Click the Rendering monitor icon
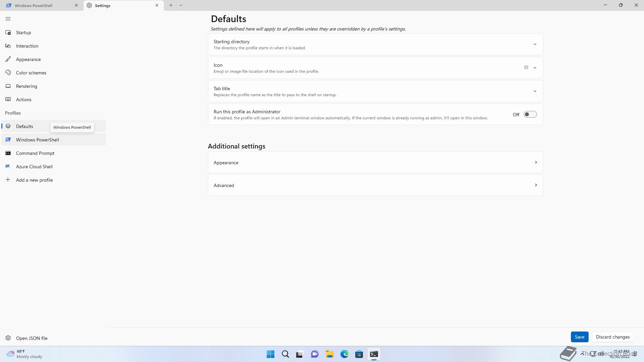644x362 pixels. [x=8, y=86]
